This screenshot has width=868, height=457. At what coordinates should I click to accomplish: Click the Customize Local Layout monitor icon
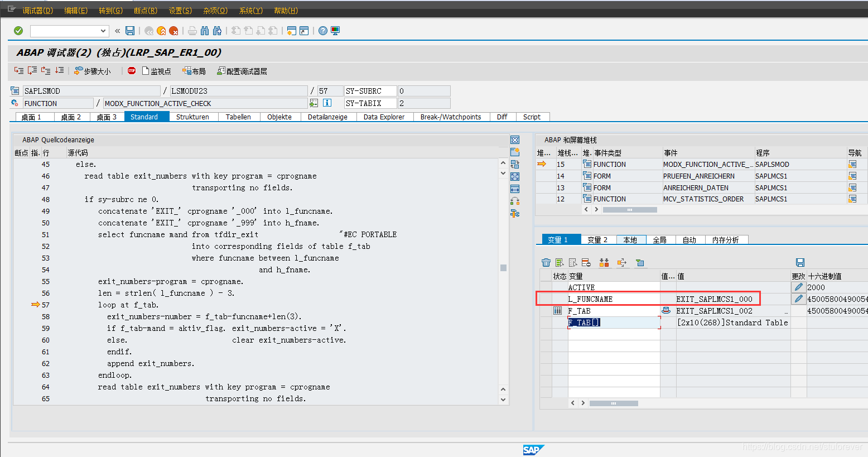(x=335, y=31)
